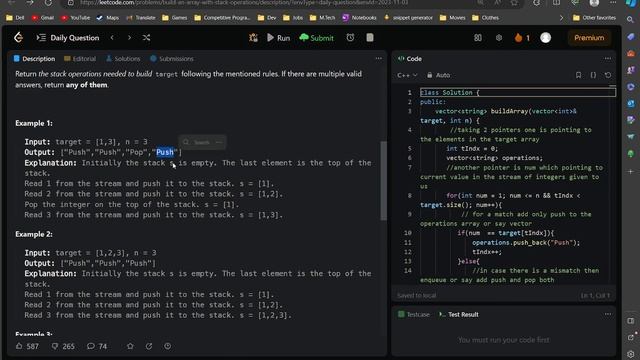Click the browser address bar URL
The image size is (640, 360).
click(244, 3)
